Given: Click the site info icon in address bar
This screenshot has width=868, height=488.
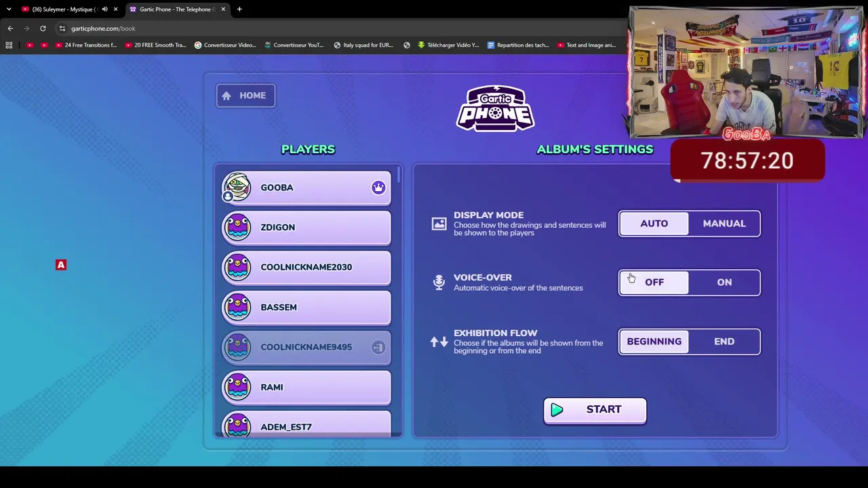Looking at the screenshot, I should tap(62, 28).
